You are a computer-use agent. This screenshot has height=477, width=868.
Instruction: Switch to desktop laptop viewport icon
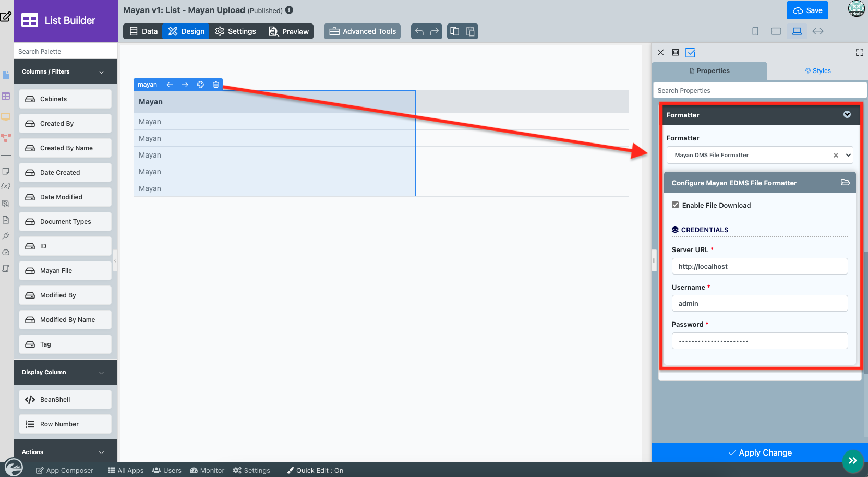tap(797, 31)
